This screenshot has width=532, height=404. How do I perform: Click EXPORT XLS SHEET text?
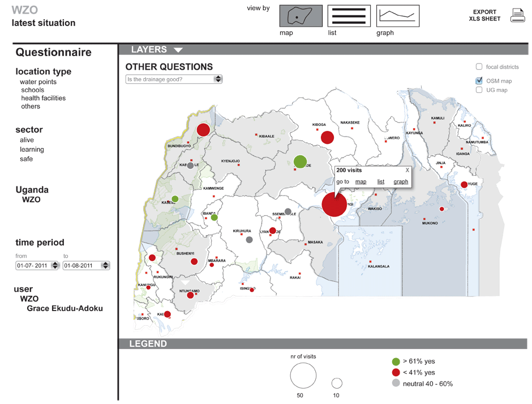click(x=484, y=15)
